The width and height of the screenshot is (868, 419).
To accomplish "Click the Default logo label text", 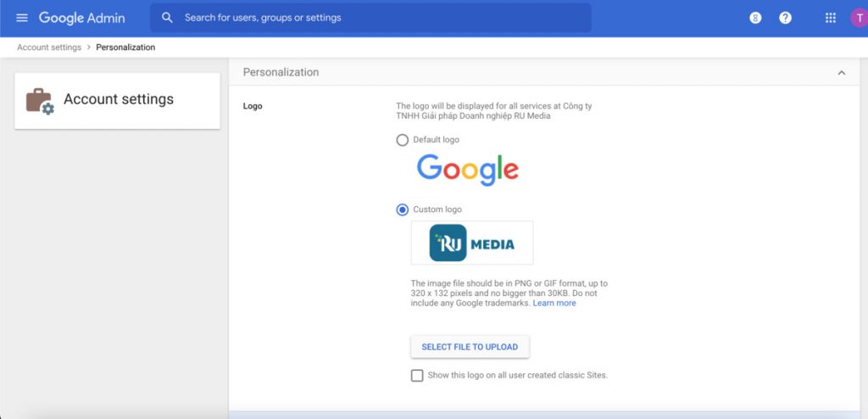I will click(x=437, y=140).
